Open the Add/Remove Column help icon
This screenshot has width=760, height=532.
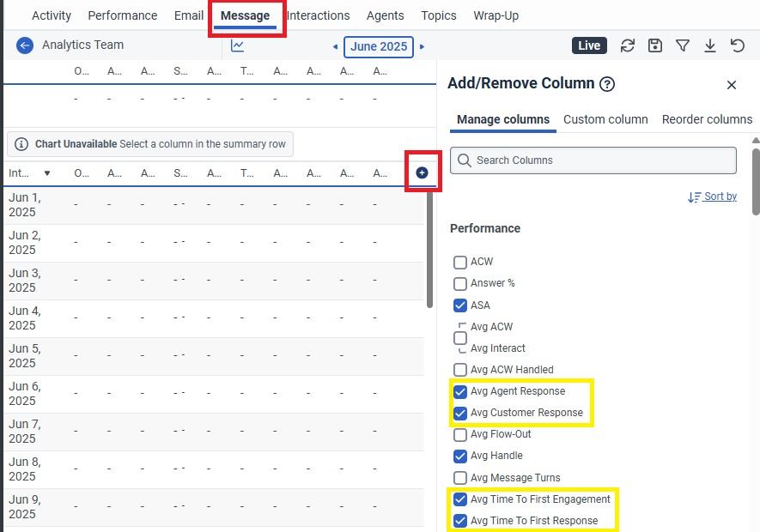click(607, 84)
